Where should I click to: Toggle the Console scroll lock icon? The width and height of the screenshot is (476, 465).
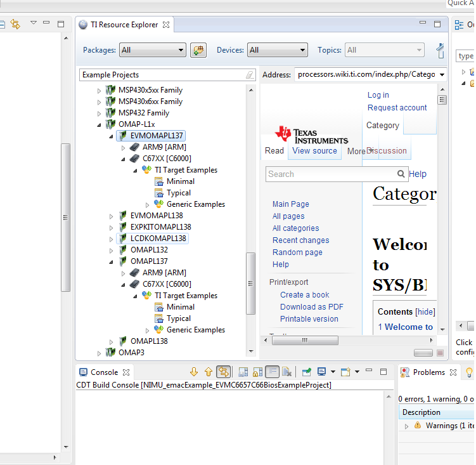(x=257, y=372)
